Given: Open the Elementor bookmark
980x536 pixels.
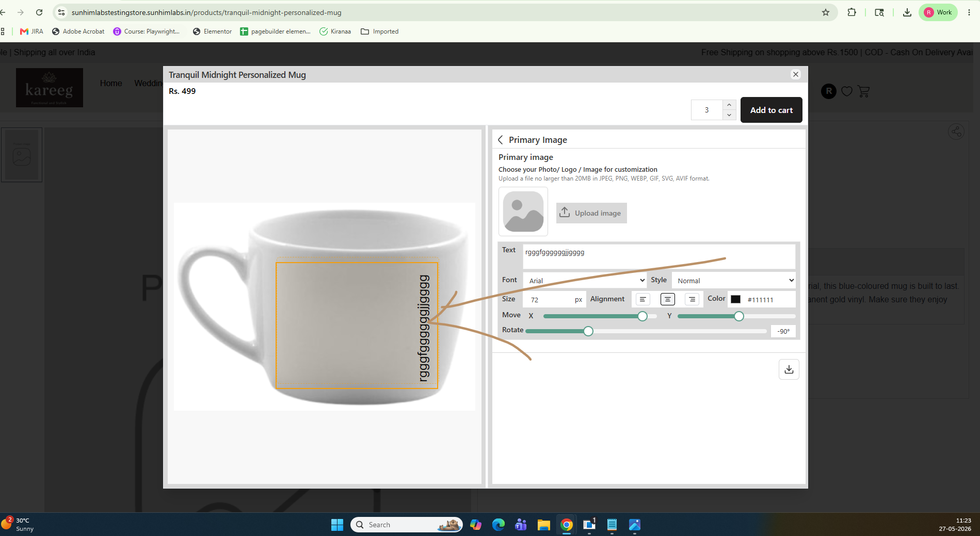Looking at the screenshot, I should pyautogui.click(x=212, y=31).
